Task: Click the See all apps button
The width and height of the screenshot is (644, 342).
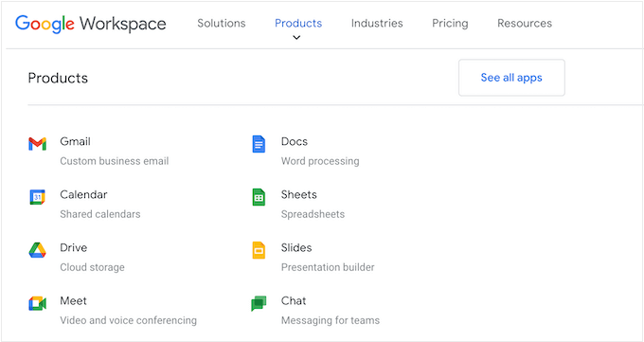Action: (511, 78)
